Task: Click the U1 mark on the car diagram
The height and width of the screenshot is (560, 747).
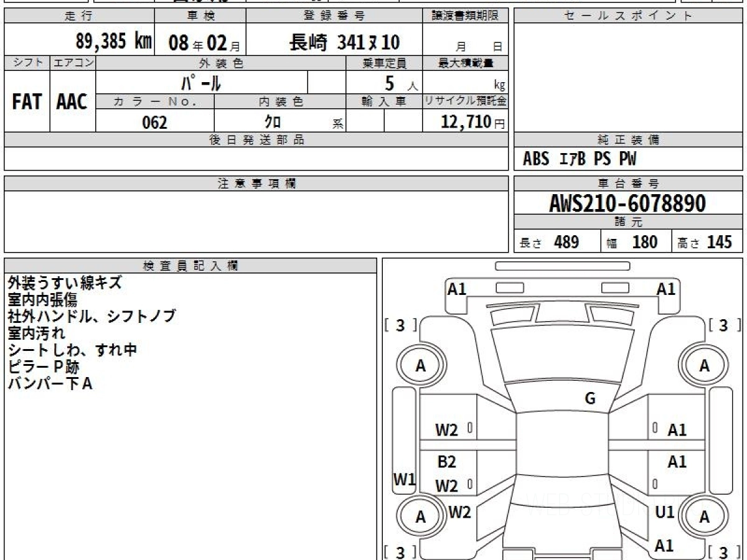Action: pos(665,512)
